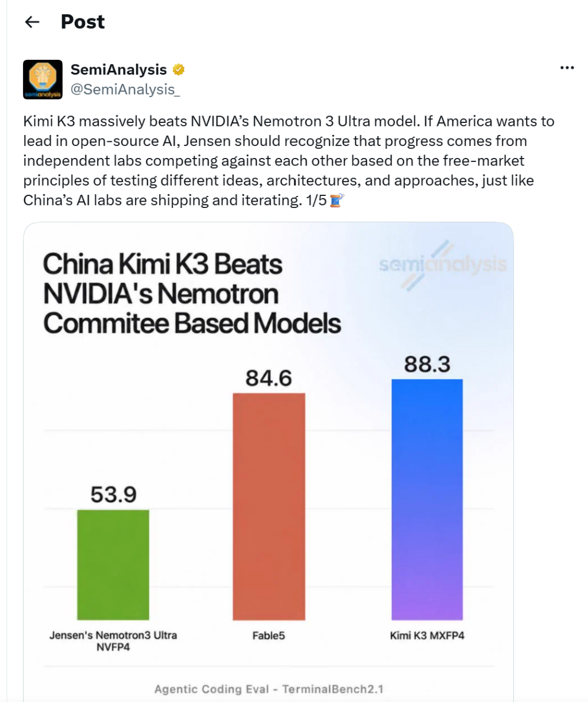Click the 84.6 score label
Image resolution: width=588 pixels, height=702 pixels.
pos(269,378)
